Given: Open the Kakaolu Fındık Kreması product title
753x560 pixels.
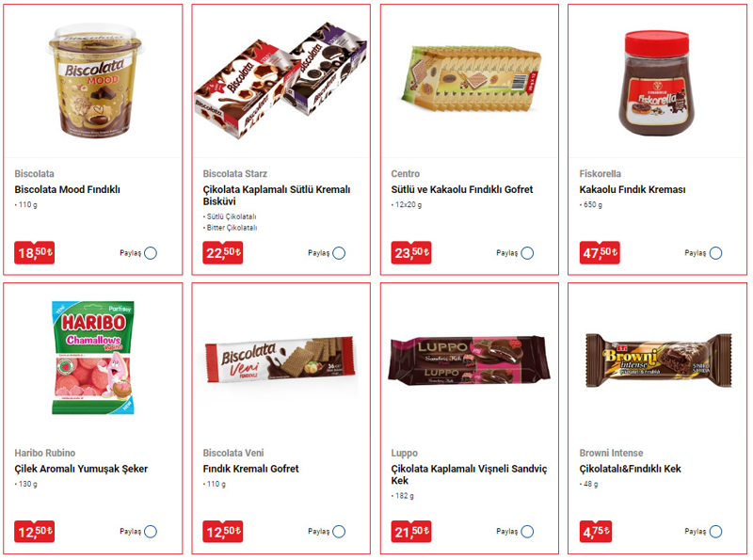Looking at the screenshot, I should 632,190.
